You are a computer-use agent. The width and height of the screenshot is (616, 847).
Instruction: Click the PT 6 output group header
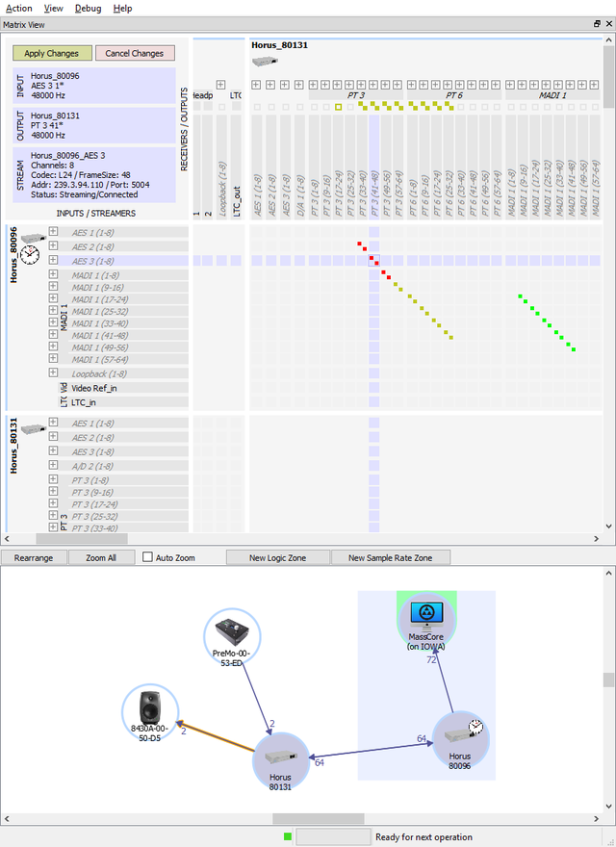tap(454, 95)
